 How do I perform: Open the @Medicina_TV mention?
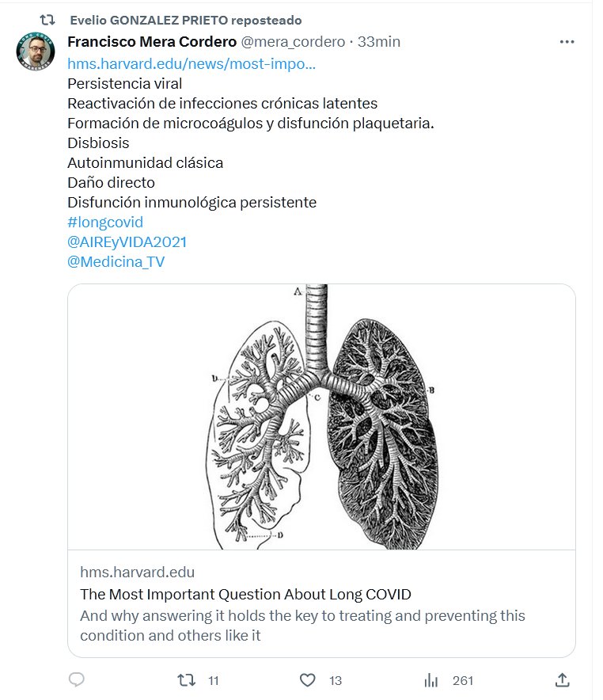point(116,262)
